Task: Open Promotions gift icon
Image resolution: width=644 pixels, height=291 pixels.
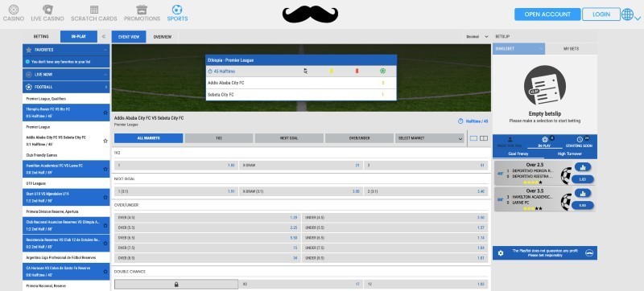Action: (142, 9)
